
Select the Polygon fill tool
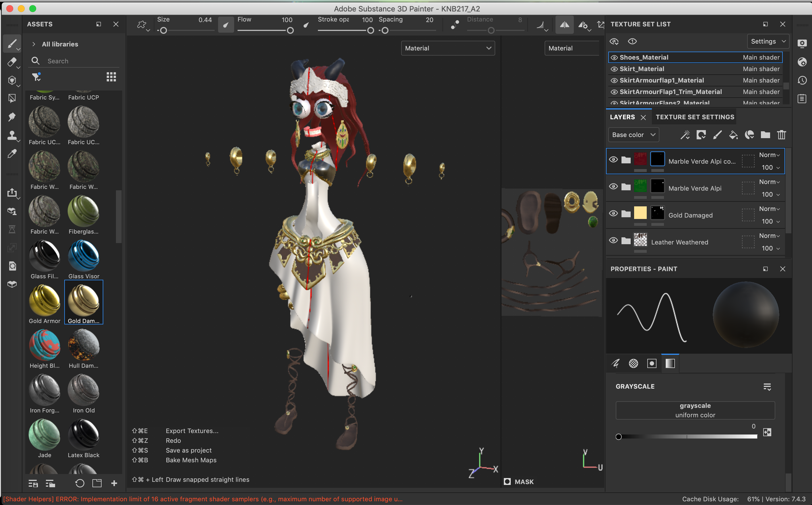point(12,98)
